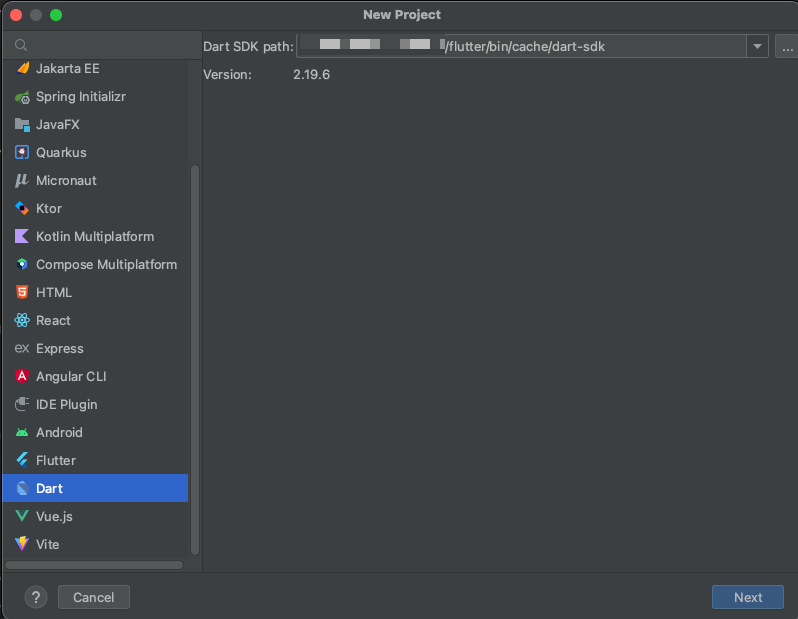Select Vue.js generator
Viewport: 798px width, 619px height.
[x=95, y=516]
